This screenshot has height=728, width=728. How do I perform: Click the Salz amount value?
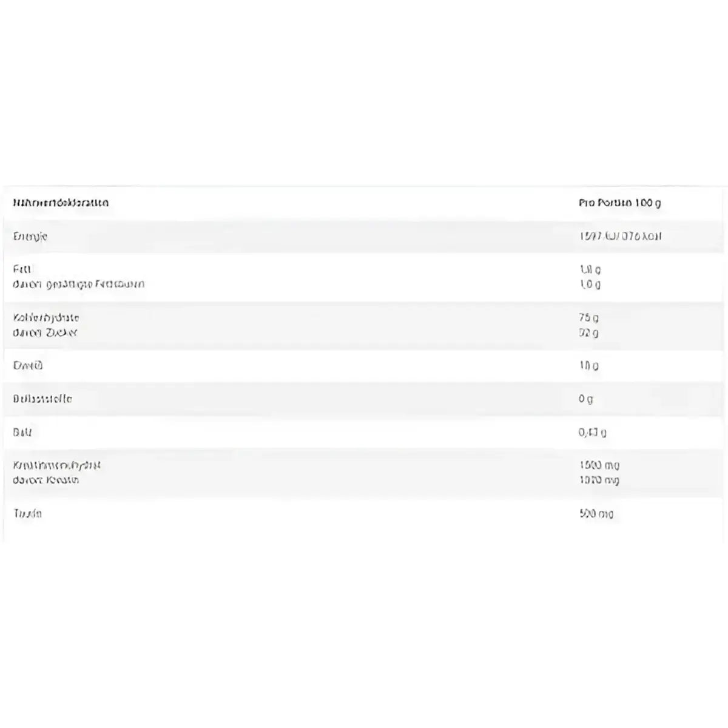click(592, 432)
